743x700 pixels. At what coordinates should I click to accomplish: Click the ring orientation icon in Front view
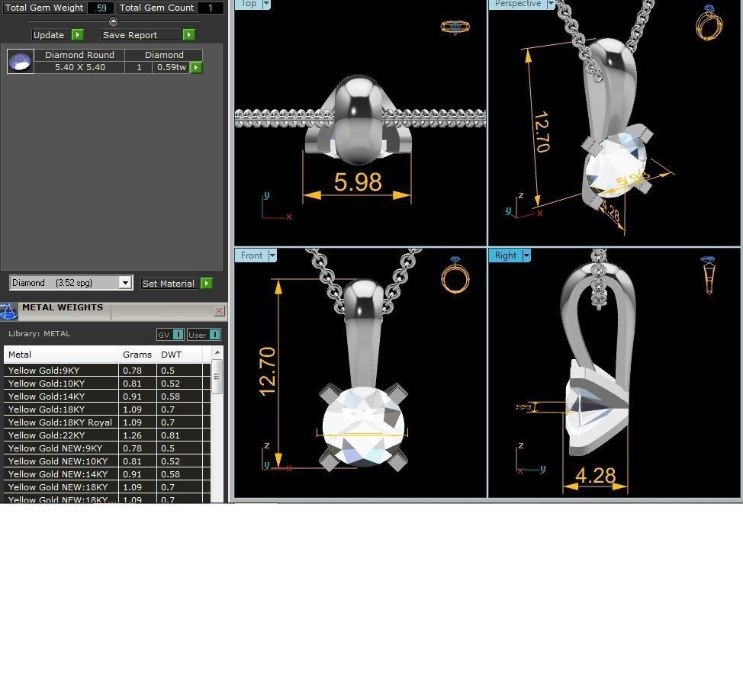(x=455, y=275)
